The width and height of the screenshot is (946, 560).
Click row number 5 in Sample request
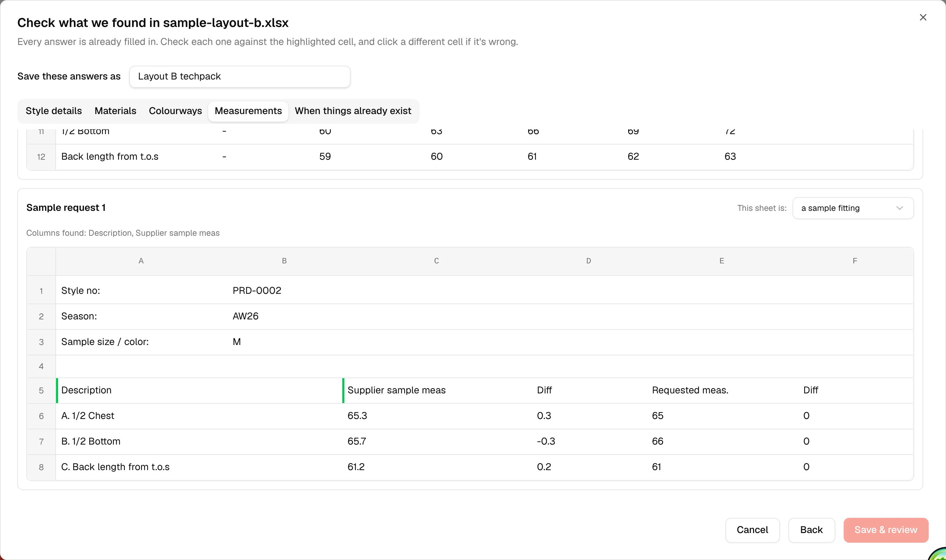click(41, 391)
